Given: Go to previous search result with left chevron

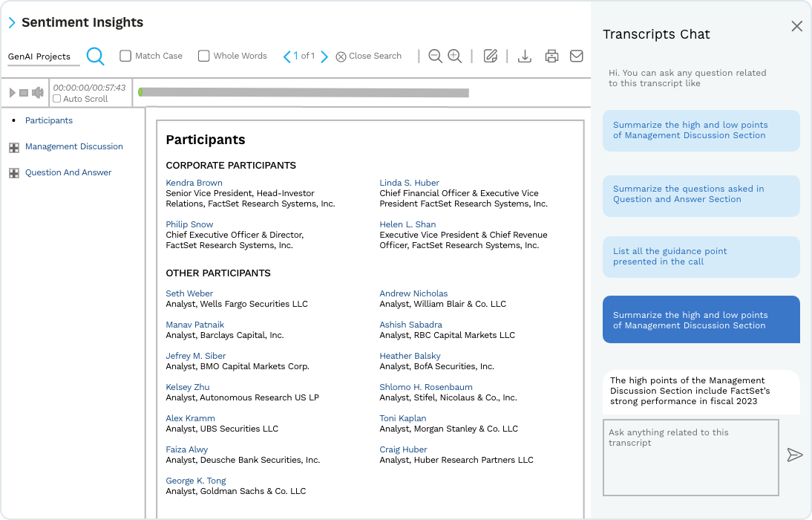Looking at the screenshot, I should click(287, 56).
